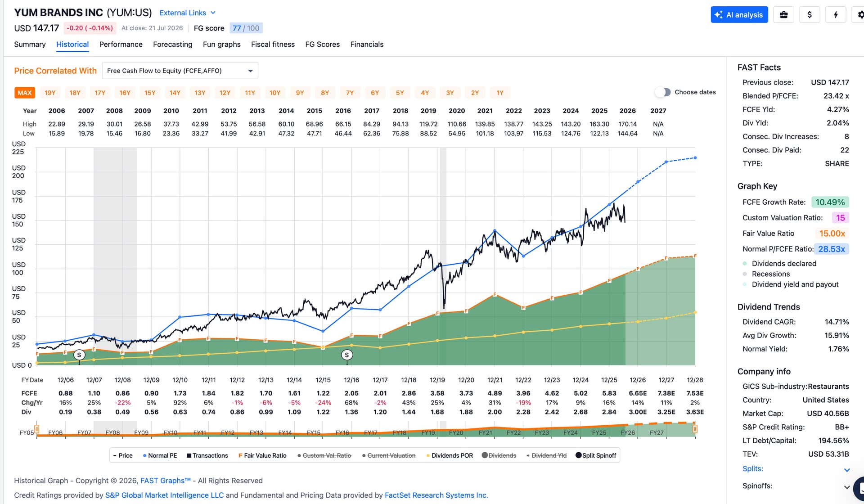This screenshot has height=504, width=864.
Task: Open Price Correlated With metric dropdown
Action: click(x=180, y=71)
